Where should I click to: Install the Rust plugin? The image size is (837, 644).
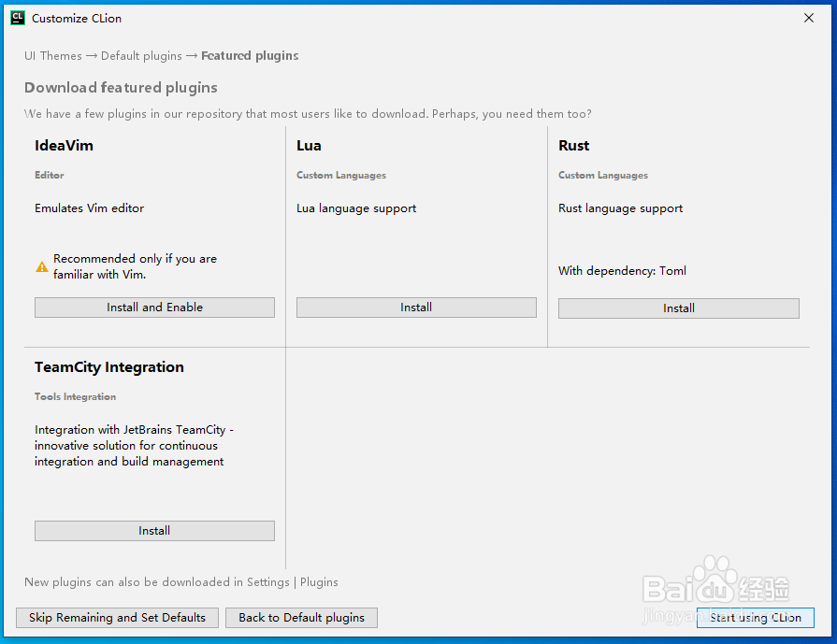(x=678, y=308)
